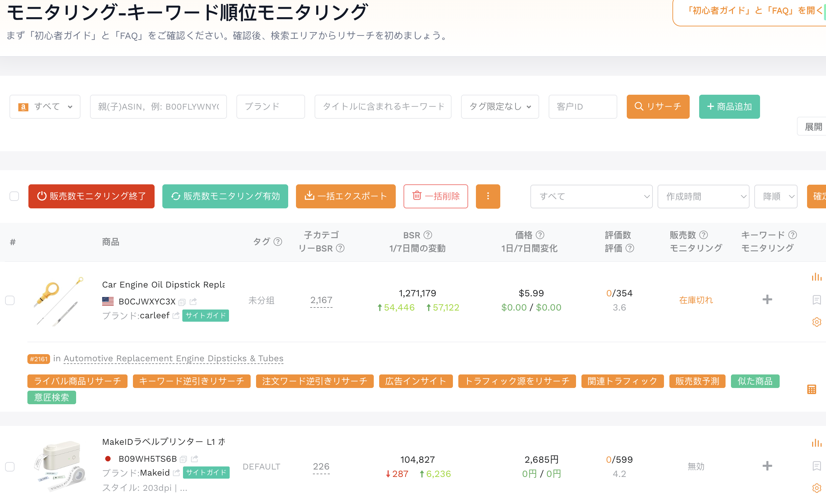
Task: Open help icon next to BSR column header
Action: (x=428, y=235)
